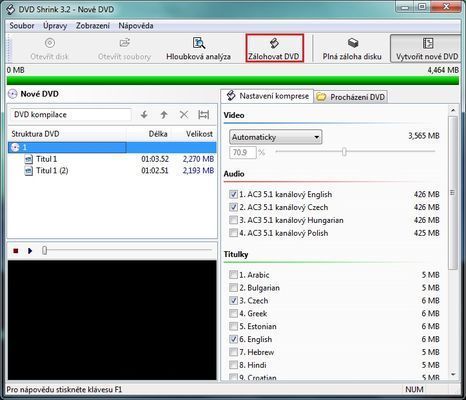Screen dimensions: 466x400
Task: Click Plná záloha disku toolbar icon
Action: [352, 48]
